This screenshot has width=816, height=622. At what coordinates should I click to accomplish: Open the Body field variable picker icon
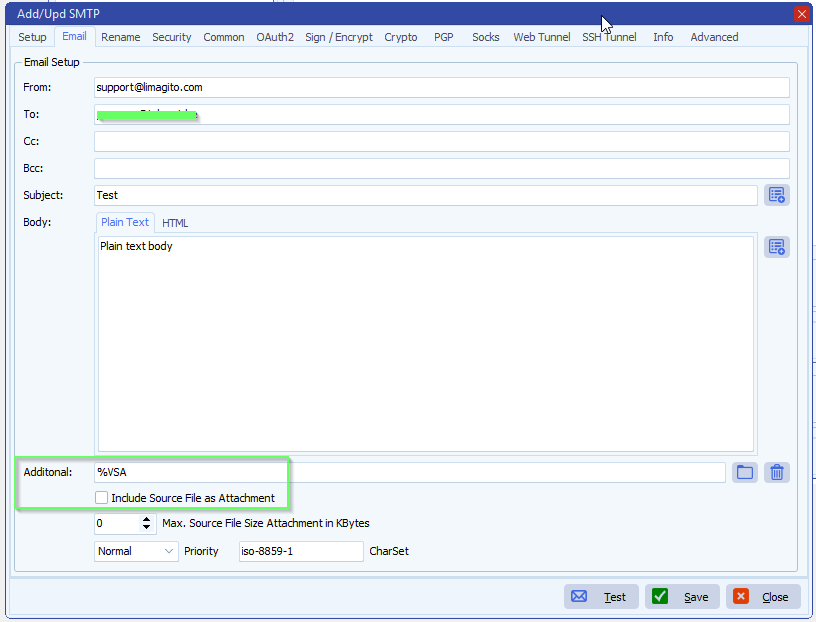point(776,247)
